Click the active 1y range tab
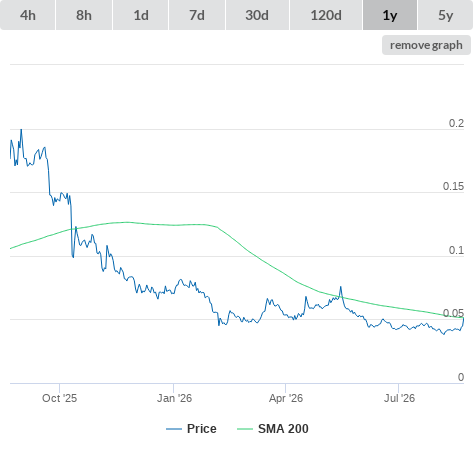The height and width of the screenshot is (455, 474). coord(390,15)
